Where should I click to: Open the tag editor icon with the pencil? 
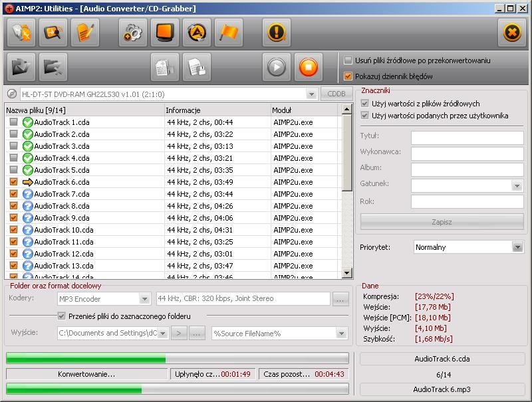pyautogui.click(x=85, y=33)
